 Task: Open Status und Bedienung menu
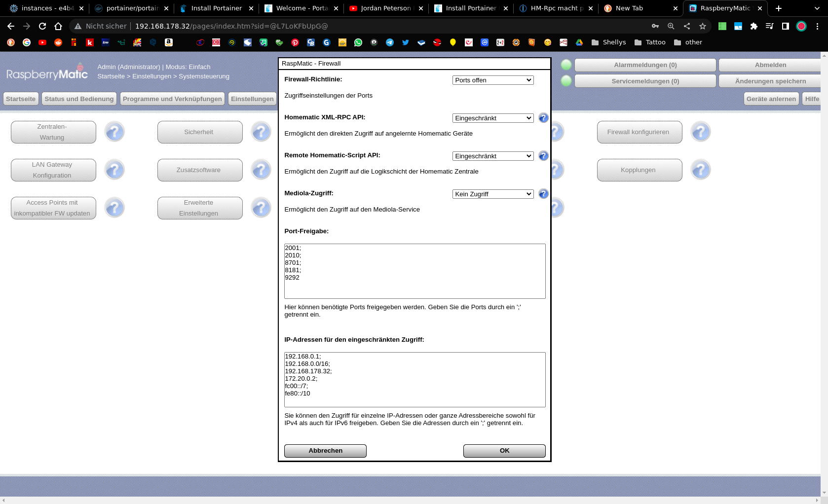point(79,99)
